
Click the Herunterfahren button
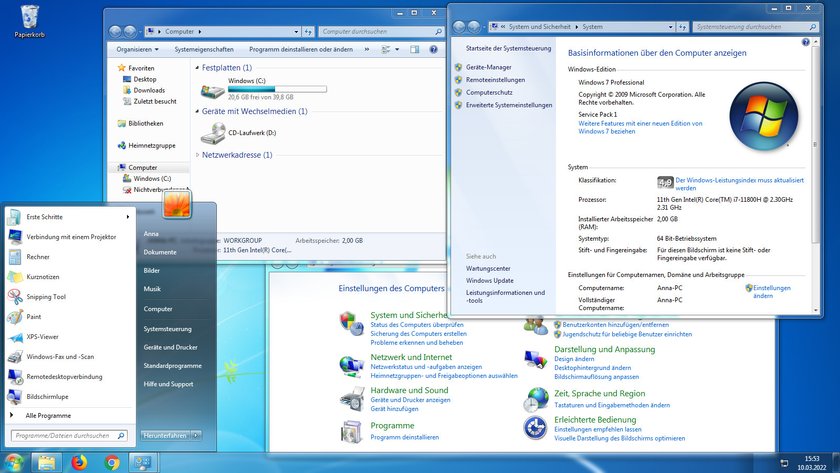pyautogui.click(x=165, y=436)
